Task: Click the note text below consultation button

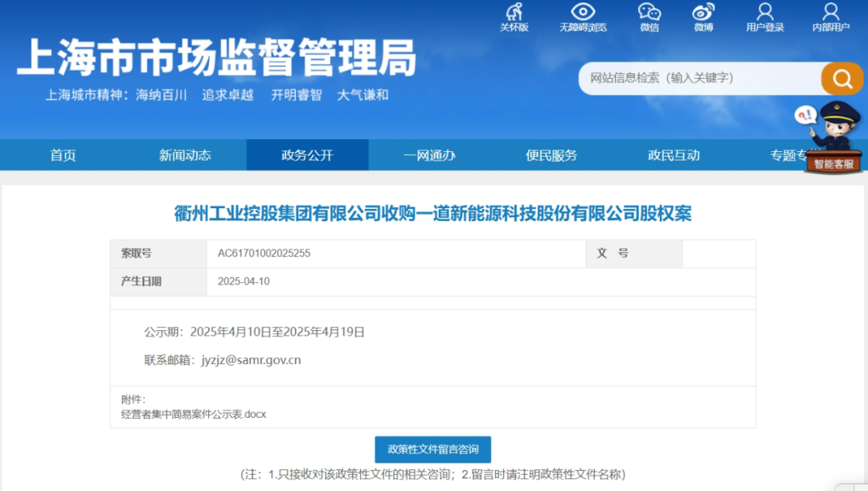Action: [x=433, y=474]
